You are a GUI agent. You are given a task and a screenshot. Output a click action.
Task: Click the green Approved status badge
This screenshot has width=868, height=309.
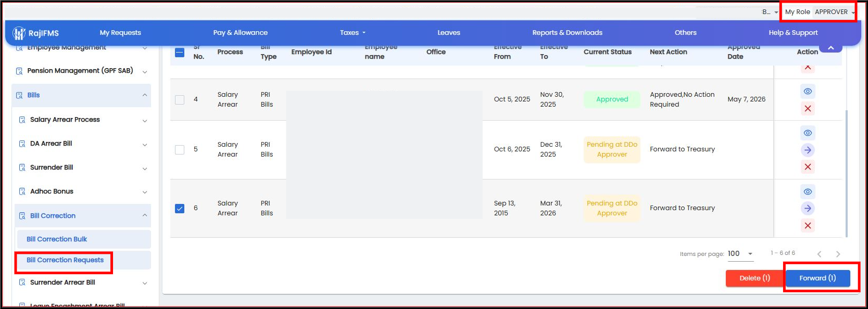[612, 99]
